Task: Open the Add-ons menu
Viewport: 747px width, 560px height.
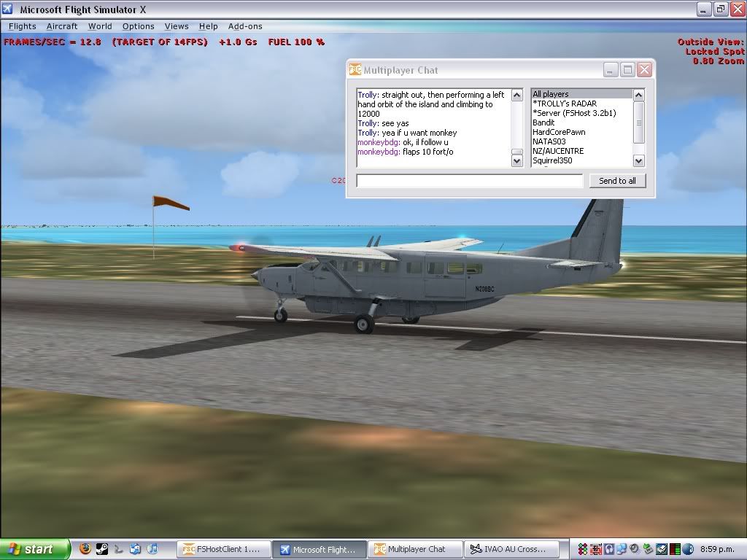Action: [x=245, y=26]
